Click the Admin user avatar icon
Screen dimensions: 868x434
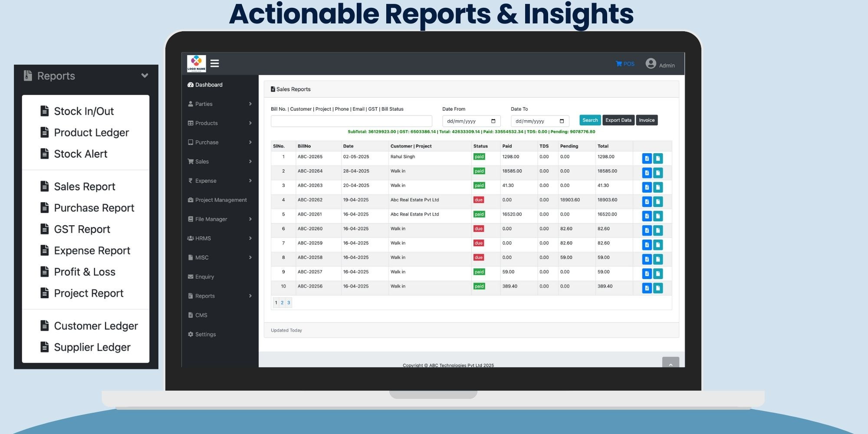[651, 64]
